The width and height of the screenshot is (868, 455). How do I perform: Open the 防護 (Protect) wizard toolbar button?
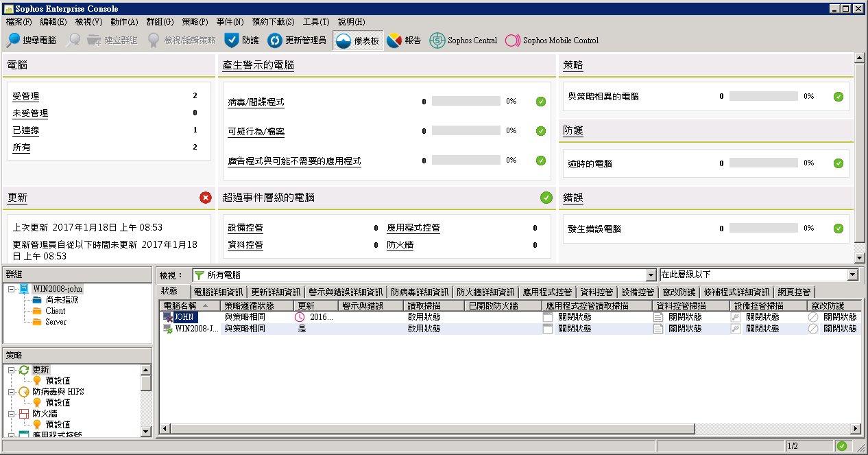pos(241,40)
